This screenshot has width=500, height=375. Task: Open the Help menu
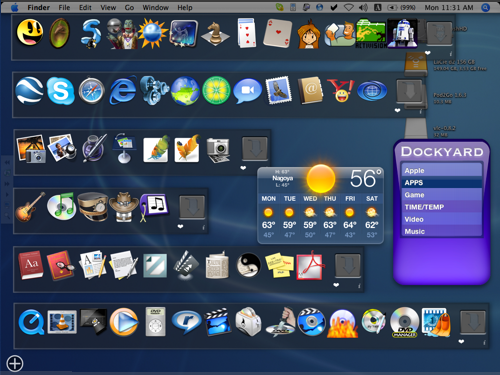click(185, 7)
